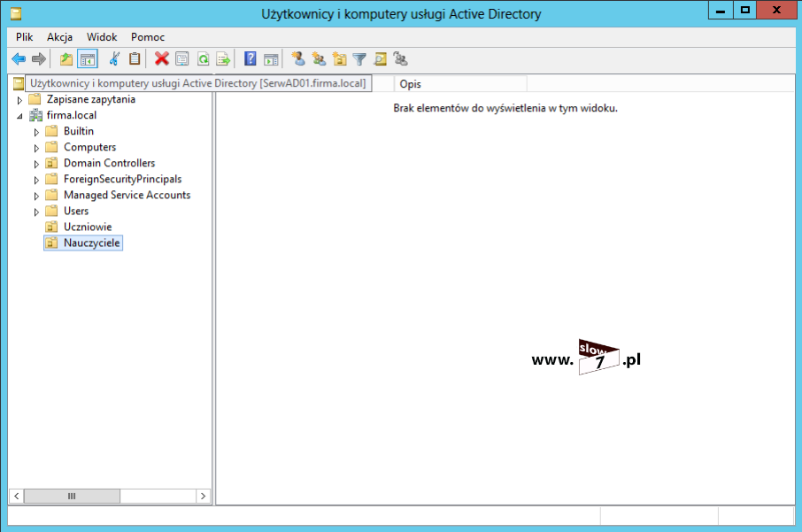Click the create new user icon
Viewport: 802px width, 532px height.
298,59
